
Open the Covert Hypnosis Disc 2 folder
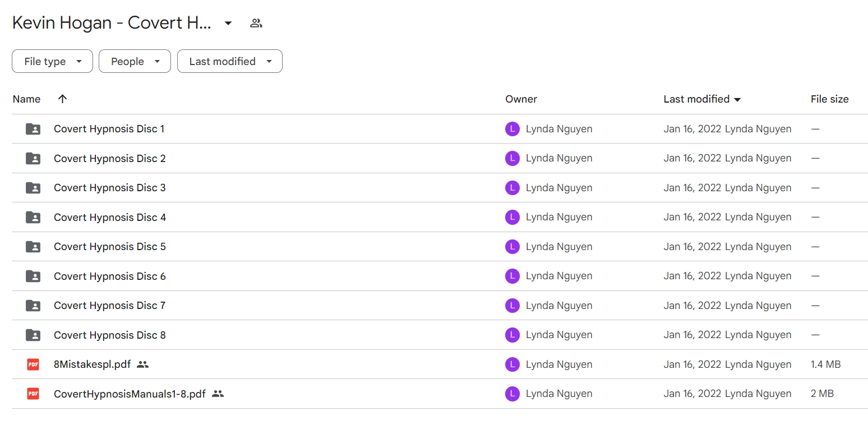click(110, 158)
